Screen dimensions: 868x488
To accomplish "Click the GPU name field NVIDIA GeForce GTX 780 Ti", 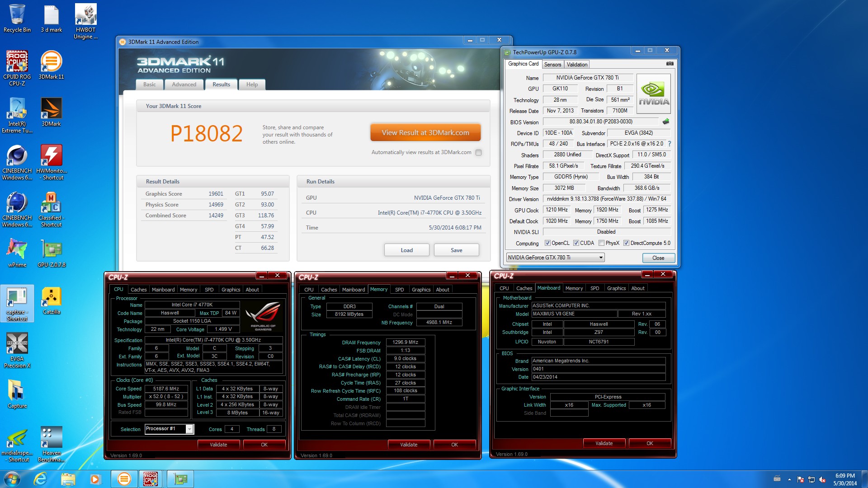I will (x=587, y=78).
